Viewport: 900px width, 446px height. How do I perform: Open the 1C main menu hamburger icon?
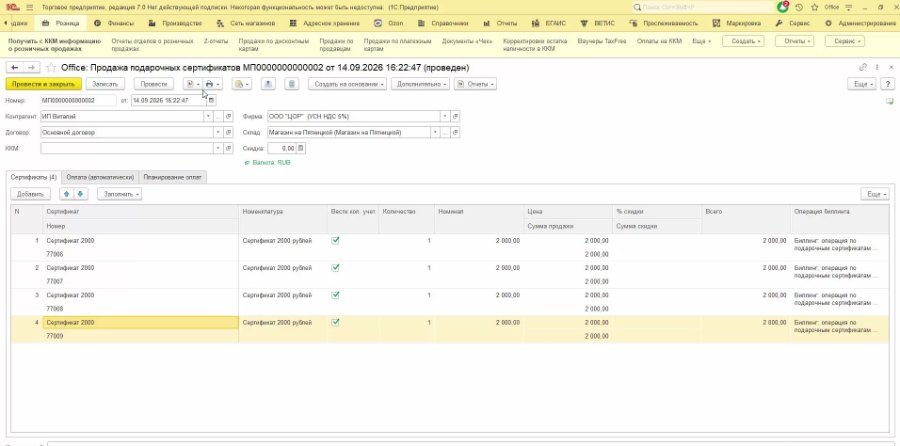30,7
